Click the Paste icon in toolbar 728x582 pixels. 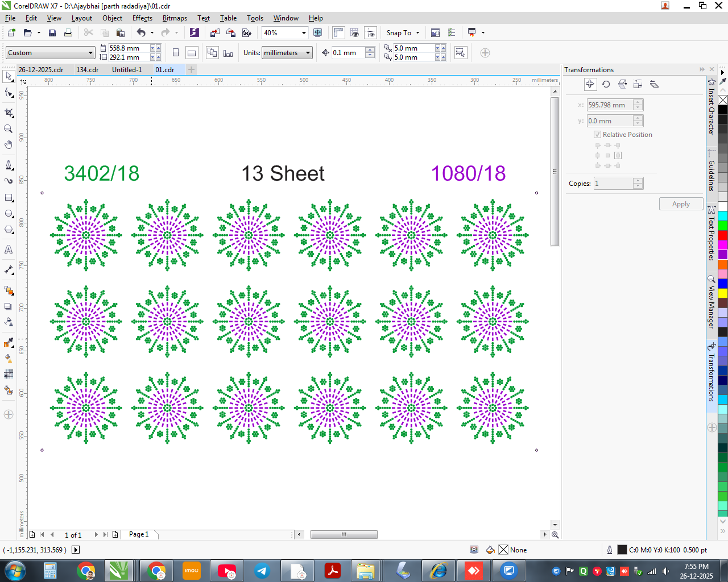pos(120,33)
